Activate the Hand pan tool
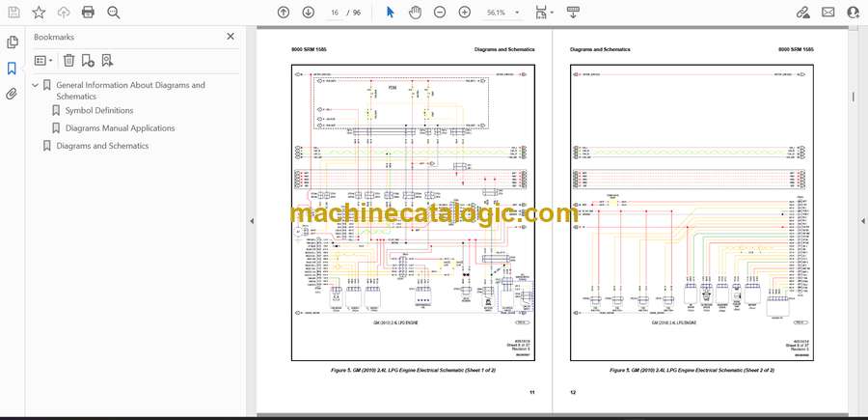 [415, 13]
